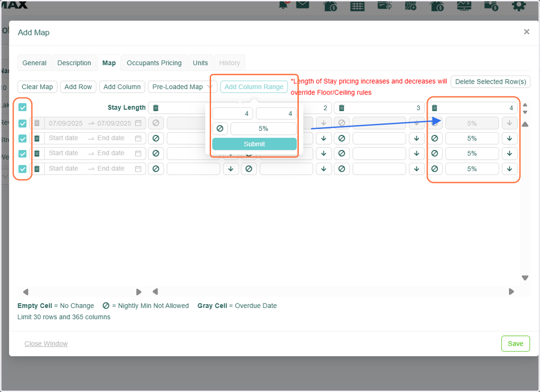Click the first down-arrow in the last row
This screenshot has width=540, height=392.
(231, 169)
